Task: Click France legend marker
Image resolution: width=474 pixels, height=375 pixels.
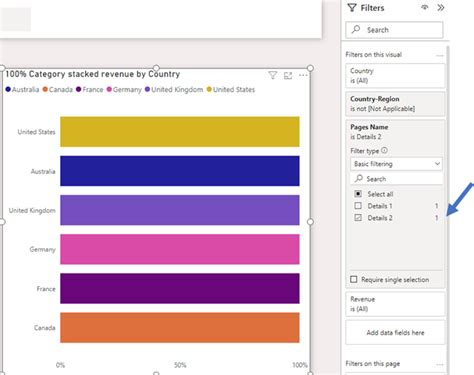Action: (x=78, y=89)
